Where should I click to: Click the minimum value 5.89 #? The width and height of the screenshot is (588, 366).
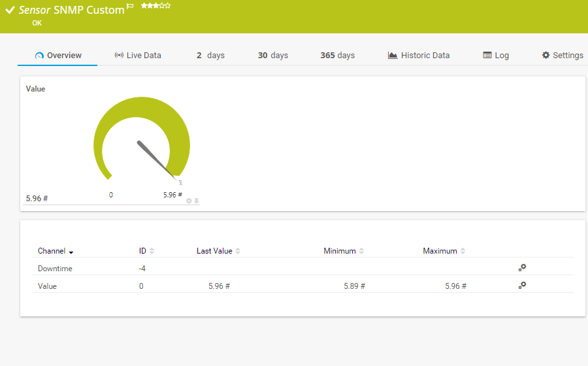coord(354,286)
